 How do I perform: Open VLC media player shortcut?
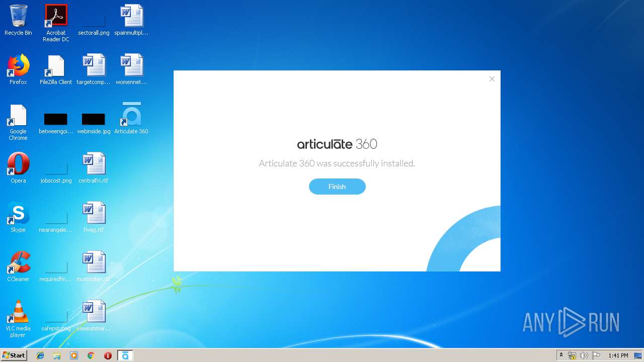coord(18,319)
